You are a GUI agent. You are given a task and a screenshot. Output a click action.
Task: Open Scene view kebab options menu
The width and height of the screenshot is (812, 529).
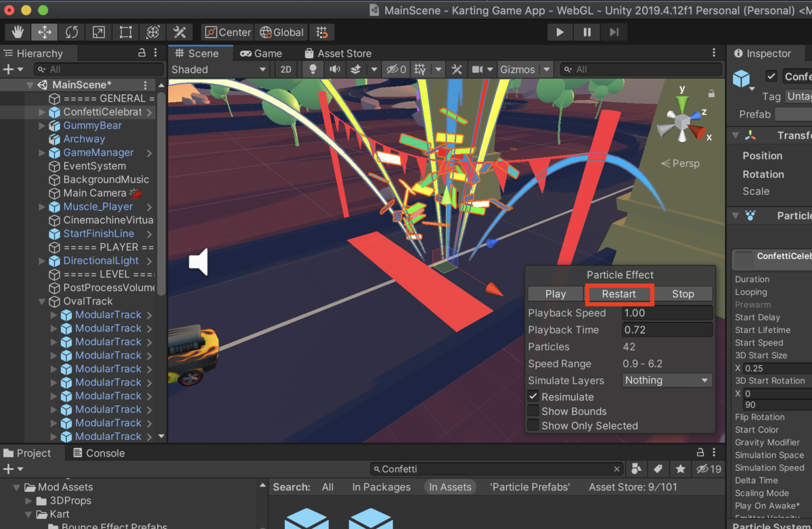point(713,53)
